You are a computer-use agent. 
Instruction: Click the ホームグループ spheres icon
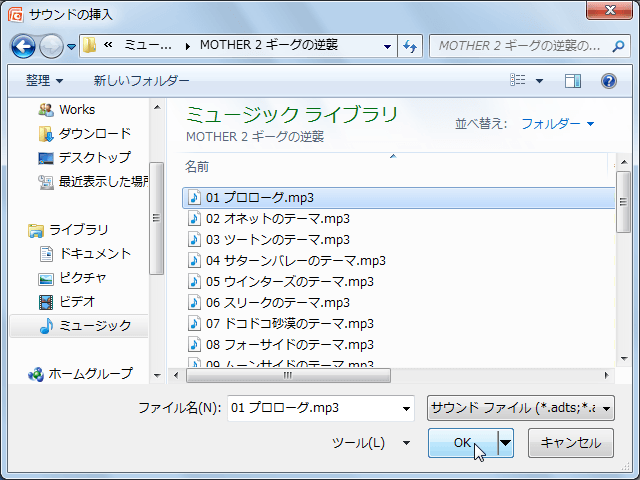(36, 374)
